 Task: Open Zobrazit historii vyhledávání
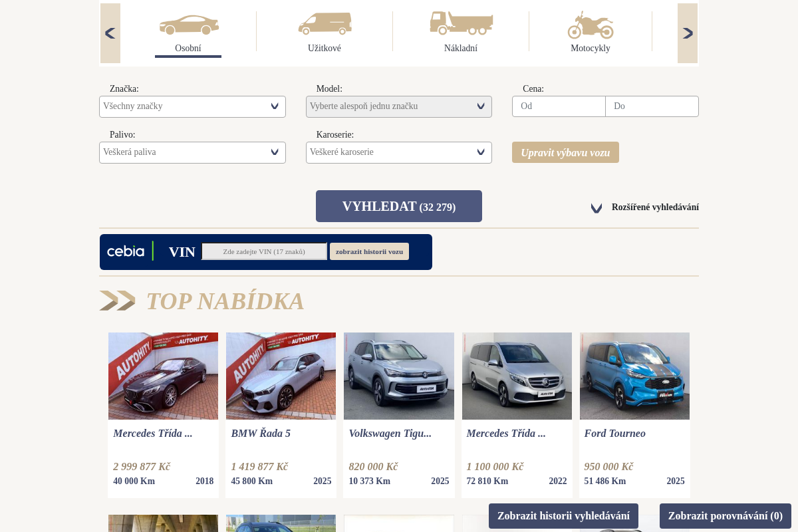point(563,516)
